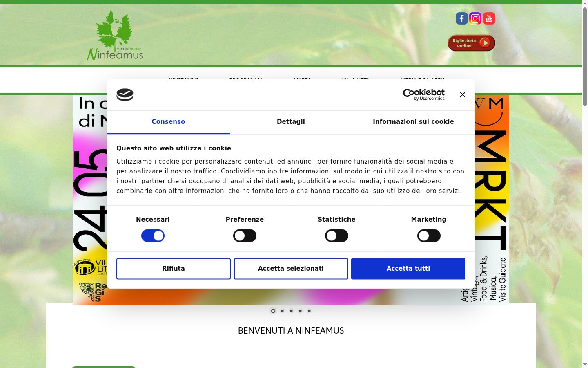Click the Ninfeamus vine leaf logo
The height and width of the screenshot is (368, 588).
pyautogui.click(x=115, y=36)
